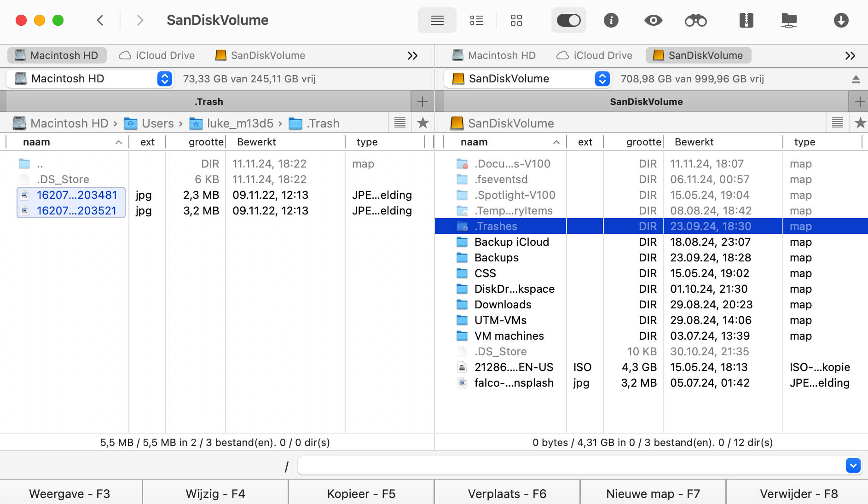Open command history dropdown arrow
The image size is (868, 504).
pos(853,465)
